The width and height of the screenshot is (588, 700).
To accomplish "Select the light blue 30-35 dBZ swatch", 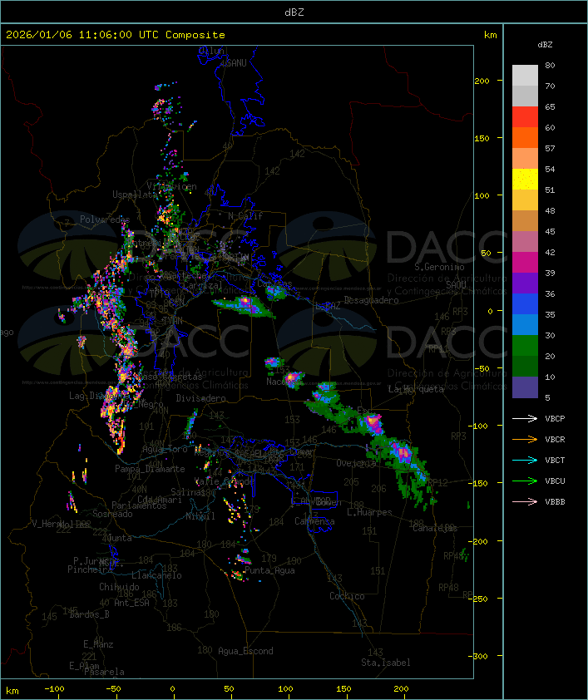I will pos(525,324).
